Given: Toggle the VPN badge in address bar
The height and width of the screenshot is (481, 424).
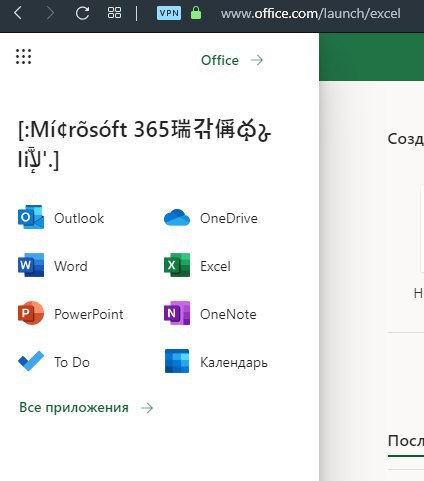Looking at the screenshot, I should (169, 13).
